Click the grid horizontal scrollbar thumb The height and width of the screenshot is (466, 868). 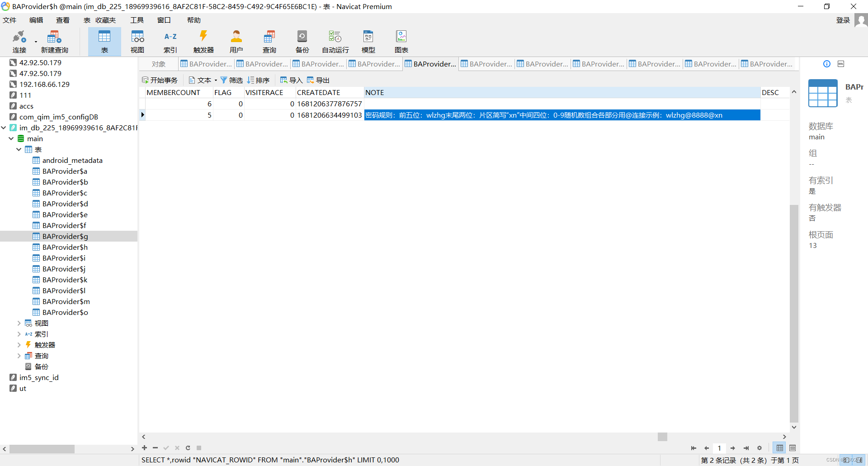[662, 437]
